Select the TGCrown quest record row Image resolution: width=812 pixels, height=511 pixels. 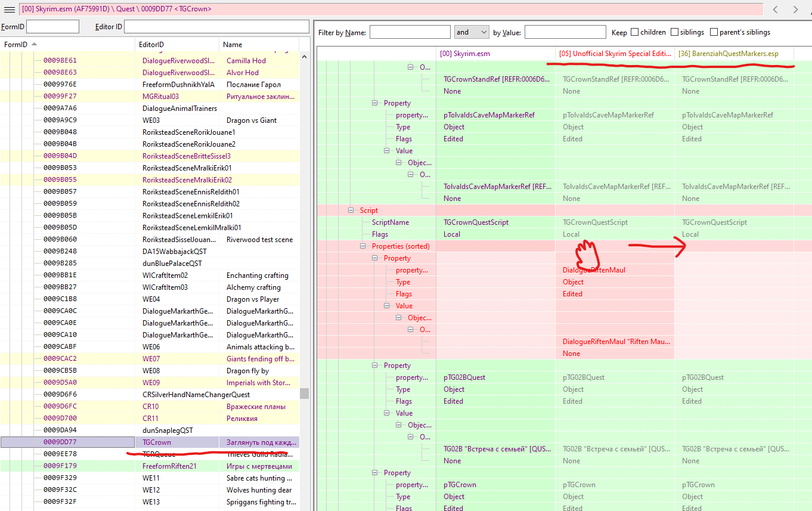tap(150, 442)
